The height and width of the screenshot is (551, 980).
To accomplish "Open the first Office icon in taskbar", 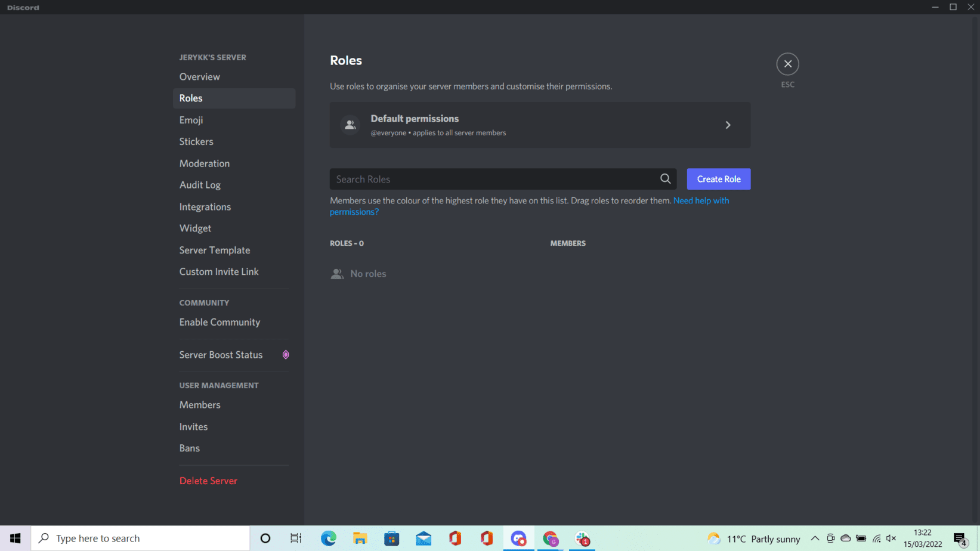I will pyautogui.click(x=455, y=538).
